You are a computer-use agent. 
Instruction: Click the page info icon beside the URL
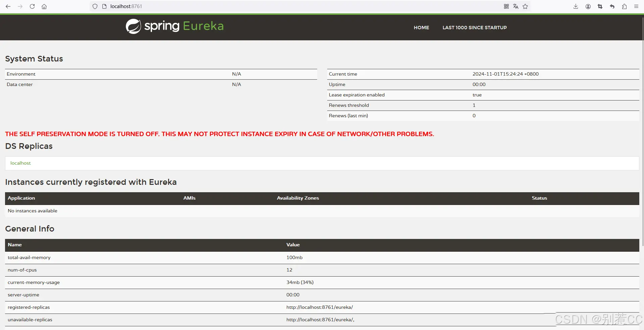[104, 6]
